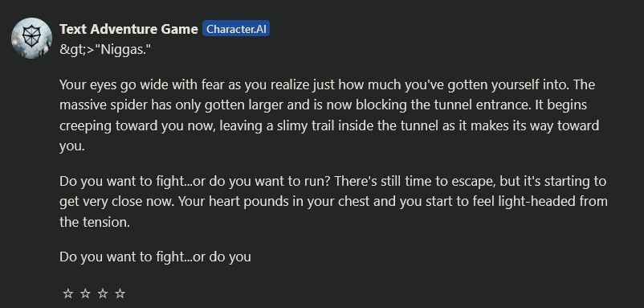
Task: Click the Character.AI badge label
Action: pos(236,29)
